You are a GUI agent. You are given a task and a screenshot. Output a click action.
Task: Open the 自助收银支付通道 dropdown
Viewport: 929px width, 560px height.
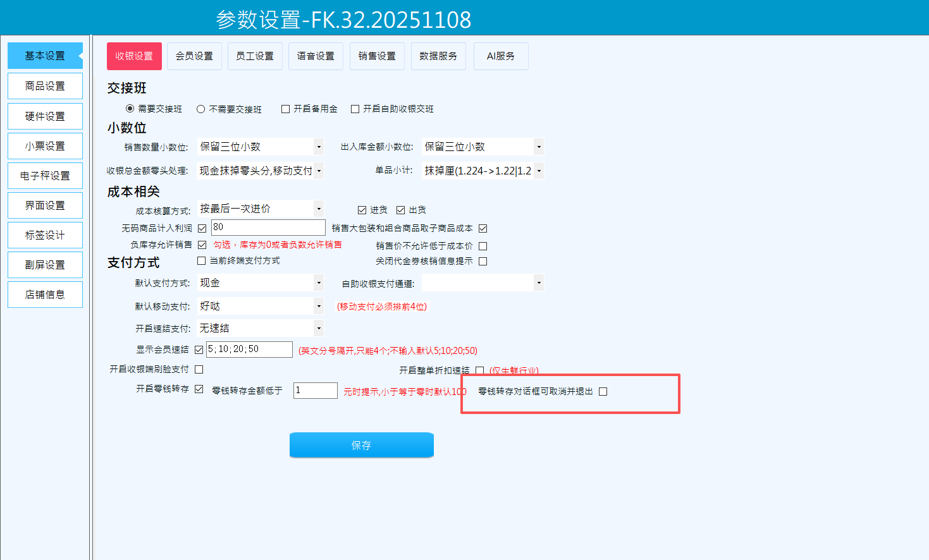tap(539, 283)
